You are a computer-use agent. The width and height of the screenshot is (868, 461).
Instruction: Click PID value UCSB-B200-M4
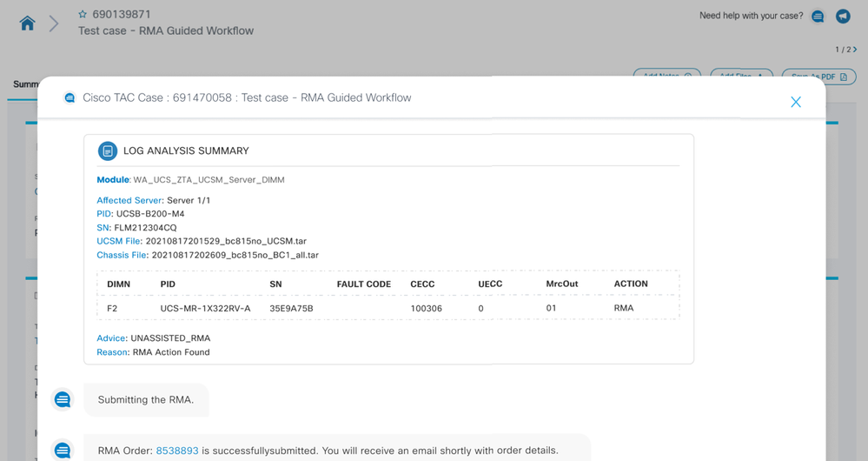tap(150, 214)
